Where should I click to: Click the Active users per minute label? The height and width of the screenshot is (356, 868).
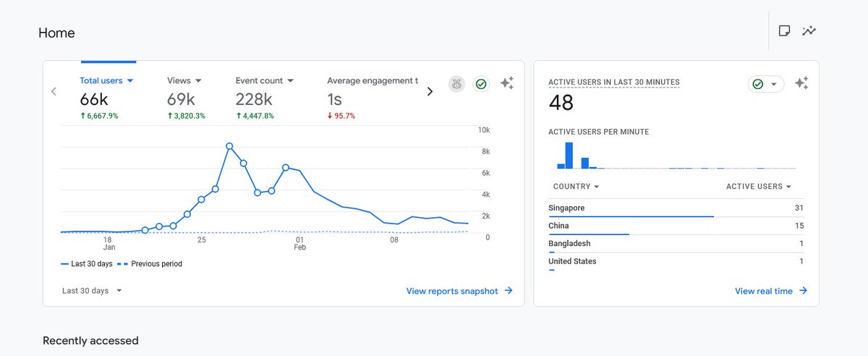coord(599,132)
